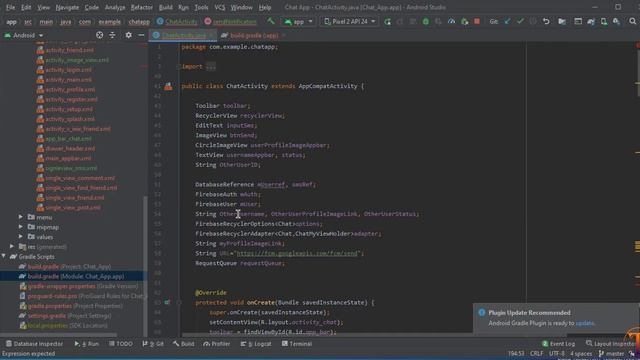Click the Search Everywhere magnifier icon
Viewport: 640px width, 360px height.
(x=633, y=21)
